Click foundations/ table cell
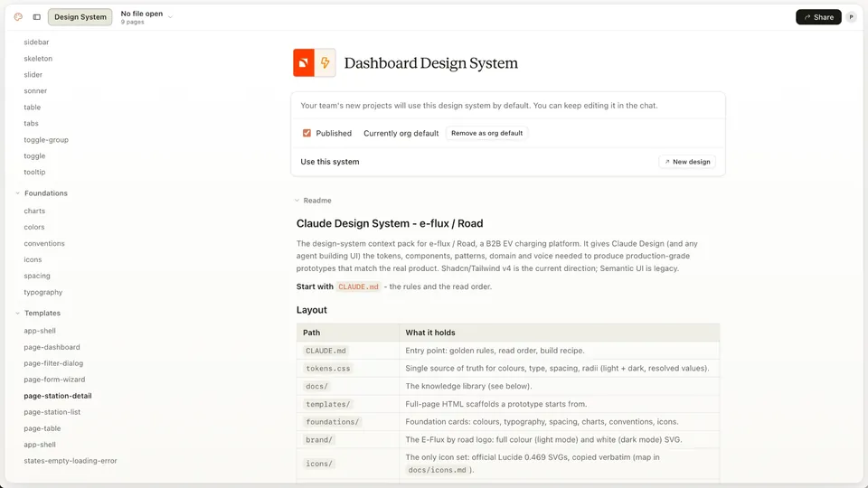The image size is (868, 488). click(332, 422)
